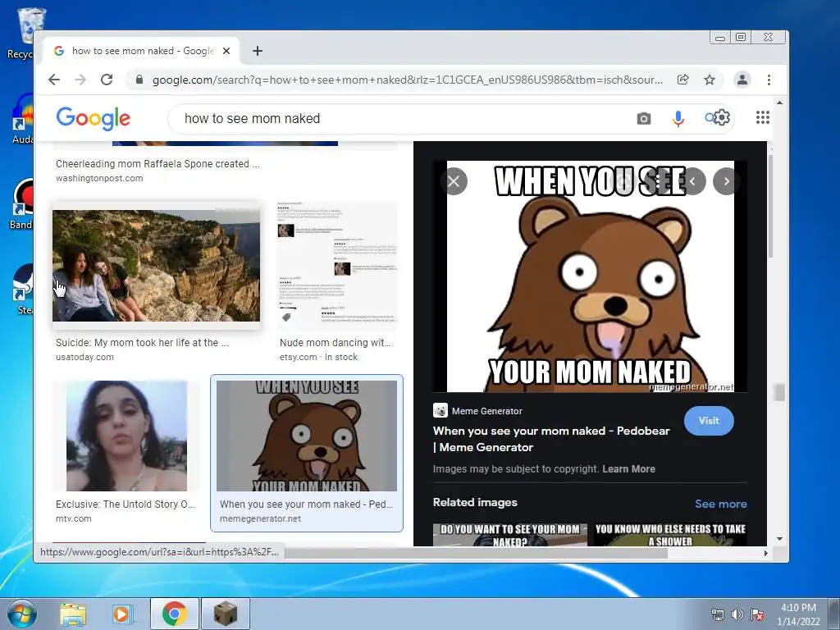Search by image with camera icon
840x630 pixels.
(x=644, y=118)
